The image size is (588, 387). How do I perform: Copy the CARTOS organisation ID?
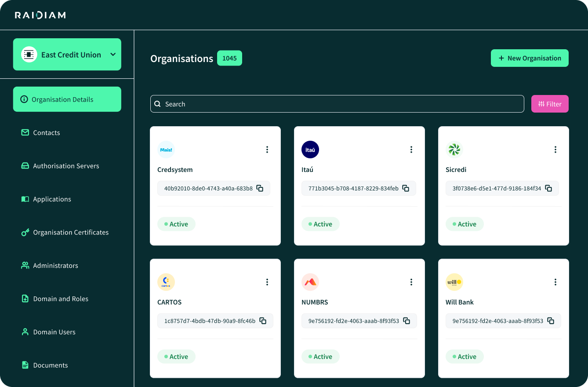tap(263, 321)
